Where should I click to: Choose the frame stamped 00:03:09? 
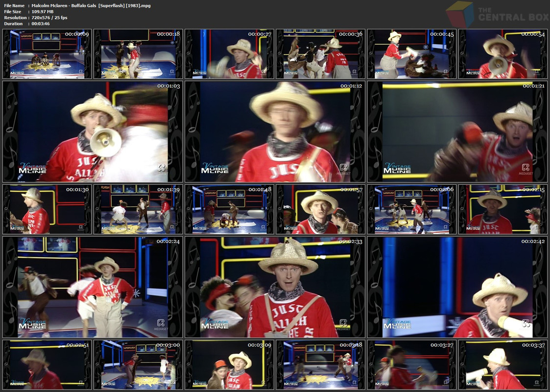[229, 365]
